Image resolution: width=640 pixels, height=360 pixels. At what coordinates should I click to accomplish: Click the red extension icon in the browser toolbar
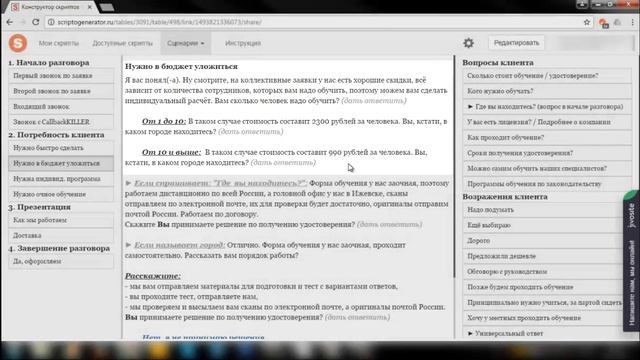point(603,22)
